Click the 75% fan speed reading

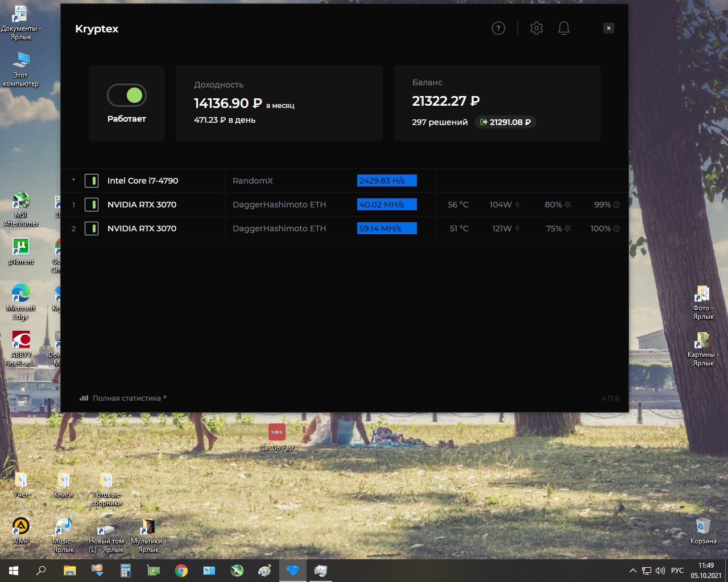pos(554,228)
